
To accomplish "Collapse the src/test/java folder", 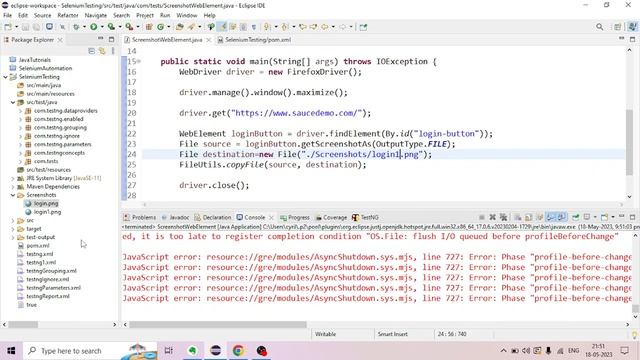I will click(13, 102).
